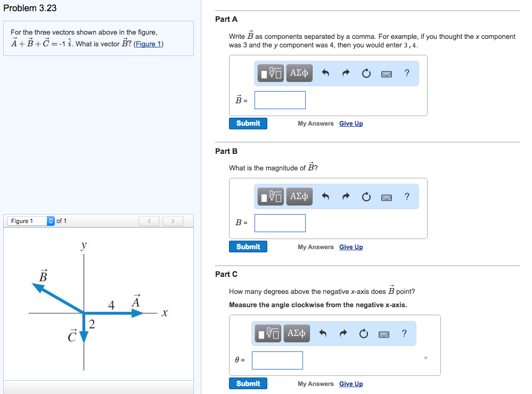The image size is (532, 394).
Task: Open the Figure 1 link in the problem
Action: click(148, 44)
